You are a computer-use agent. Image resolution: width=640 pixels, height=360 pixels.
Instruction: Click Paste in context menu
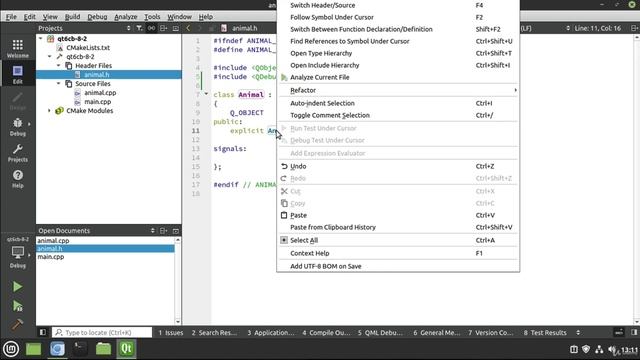click(x=398, y=215)
